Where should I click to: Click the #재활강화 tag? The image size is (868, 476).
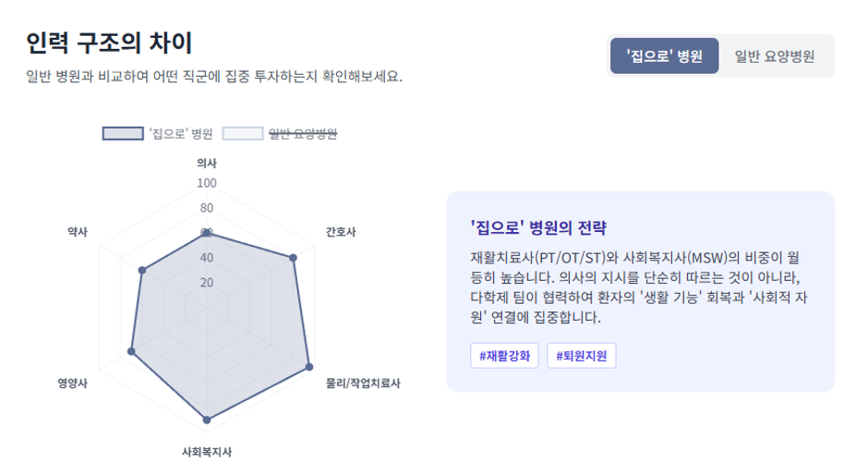[504, 356]
